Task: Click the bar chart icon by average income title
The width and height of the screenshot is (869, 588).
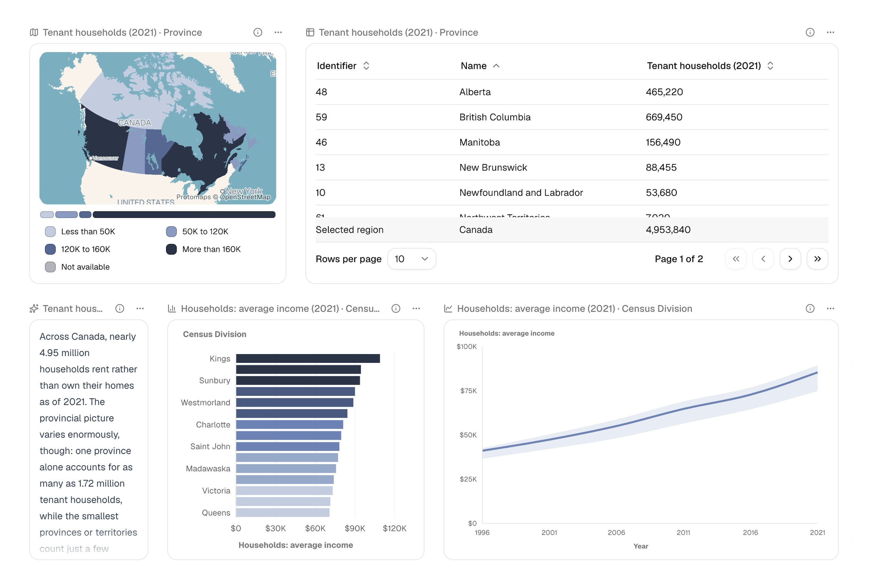Action: tap(172, 309)
